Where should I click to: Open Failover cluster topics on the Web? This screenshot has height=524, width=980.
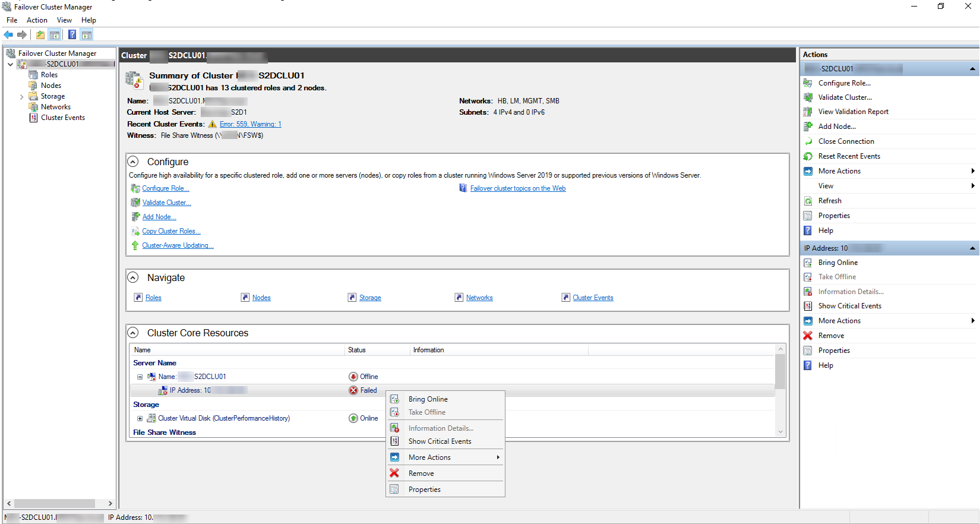518,188
